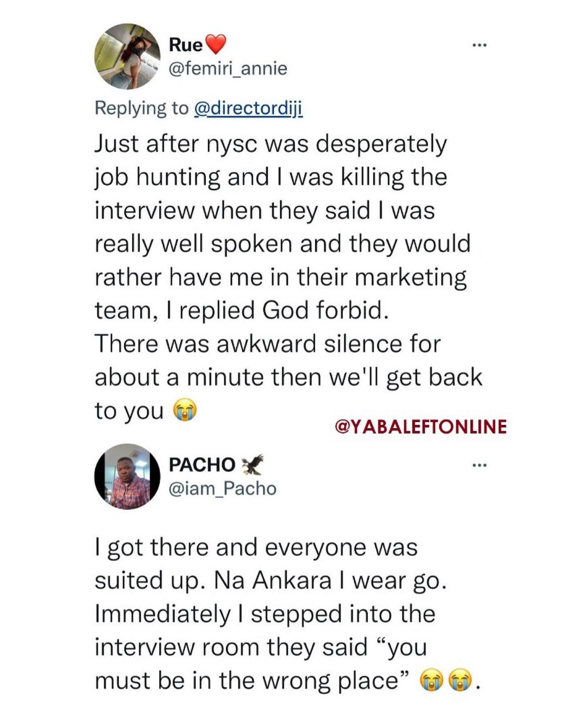Click the @directordiji mention link

pos(248,108)
